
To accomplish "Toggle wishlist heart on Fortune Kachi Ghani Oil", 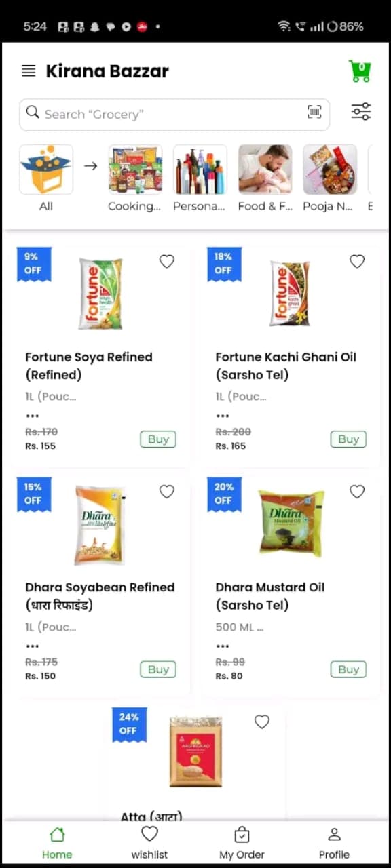I will [357, 261].
